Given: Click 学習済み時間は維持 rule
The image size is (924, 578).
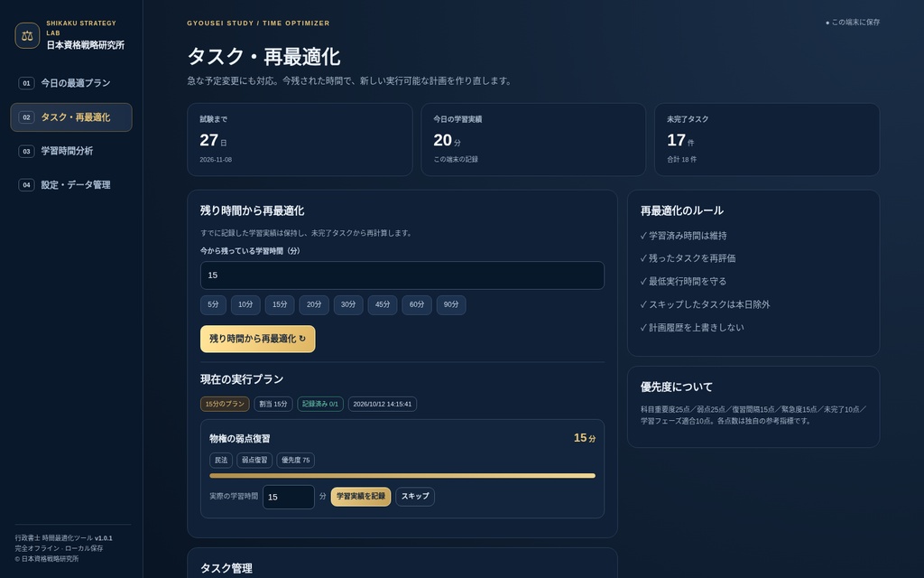Looking at the screenshot, I should (684, 236).
